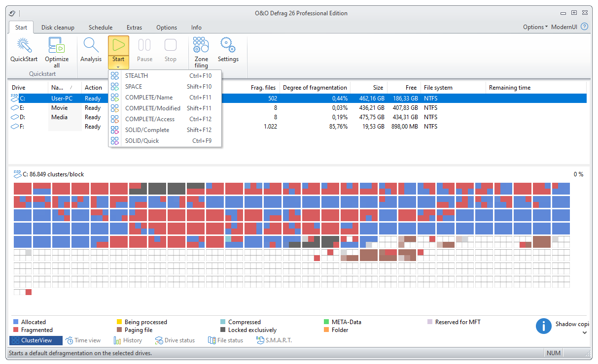Screen dimensions: 598x364
Task: Click the Size column header
Action: (x=369, y=88)
